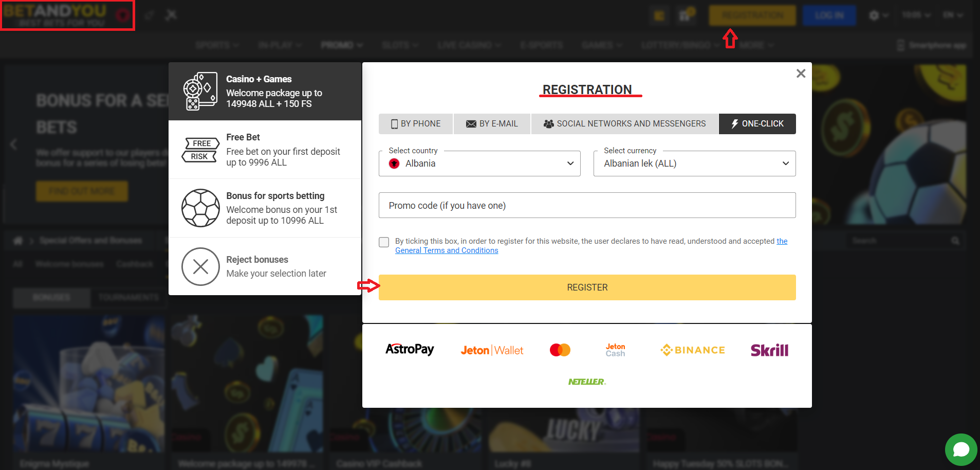980x470 pixels.
Task: Expand the MORE navigation menu
Action: point(756,45)
